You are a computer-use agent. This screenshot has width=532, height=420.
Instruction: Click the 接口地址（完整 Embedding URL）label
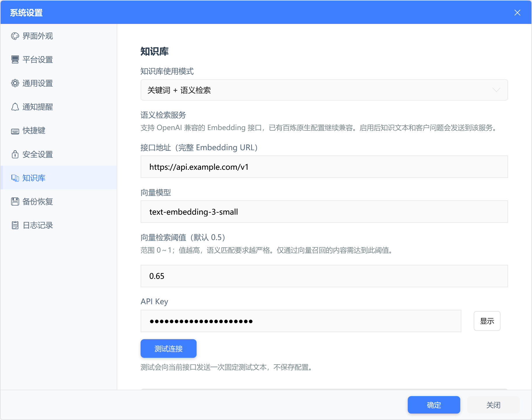(199, 148)
